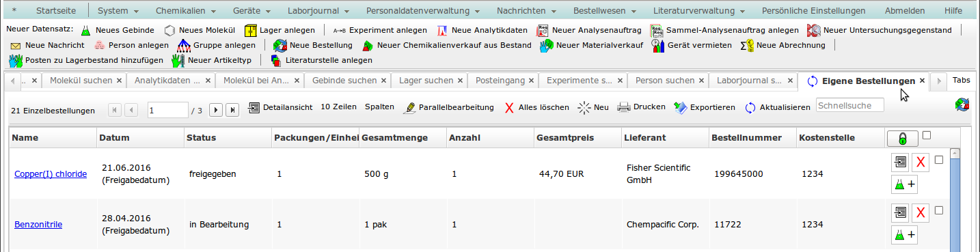The height and width of the screenshot is (252, 980).
Task: Click Drucken printer icon
Action: 623,107
